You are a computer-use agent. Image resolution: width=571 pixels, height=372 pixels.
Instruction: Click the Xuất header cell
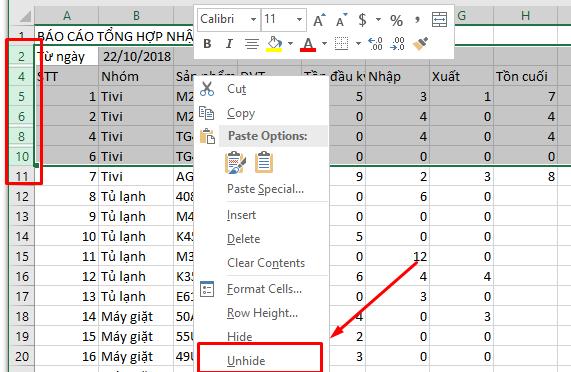461,76
